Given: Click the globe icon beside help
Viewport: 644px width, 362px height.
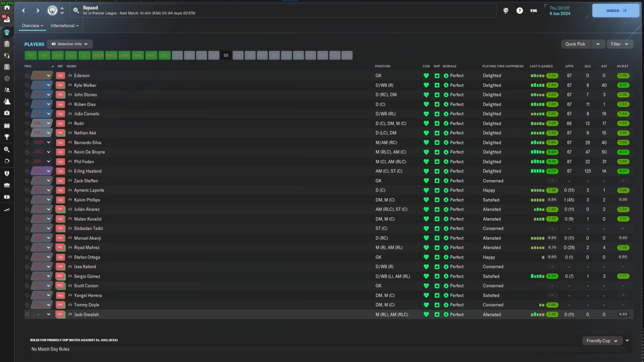Looking at the screenshot, I should coord(506,10).
